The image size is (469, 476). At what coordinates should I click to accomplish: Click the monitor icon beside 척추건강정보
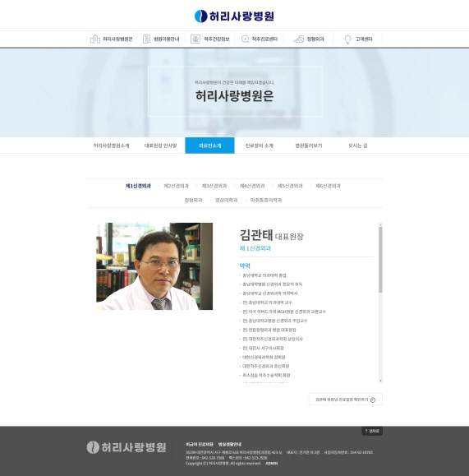pyautogui.click(x=195, y=39)
